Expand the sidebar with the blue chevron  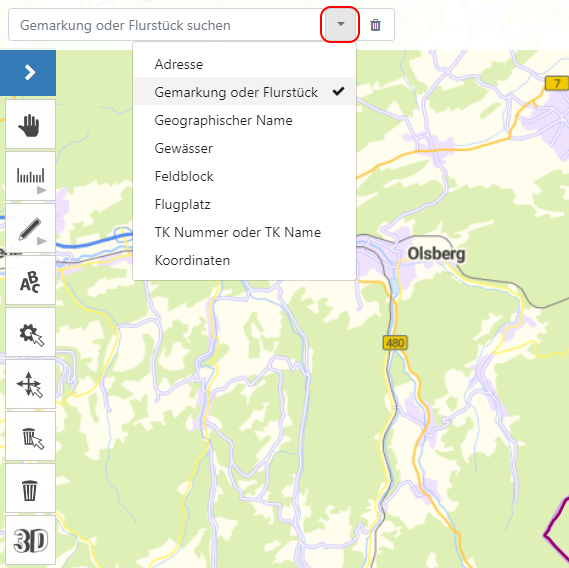[x=28, y=73]
